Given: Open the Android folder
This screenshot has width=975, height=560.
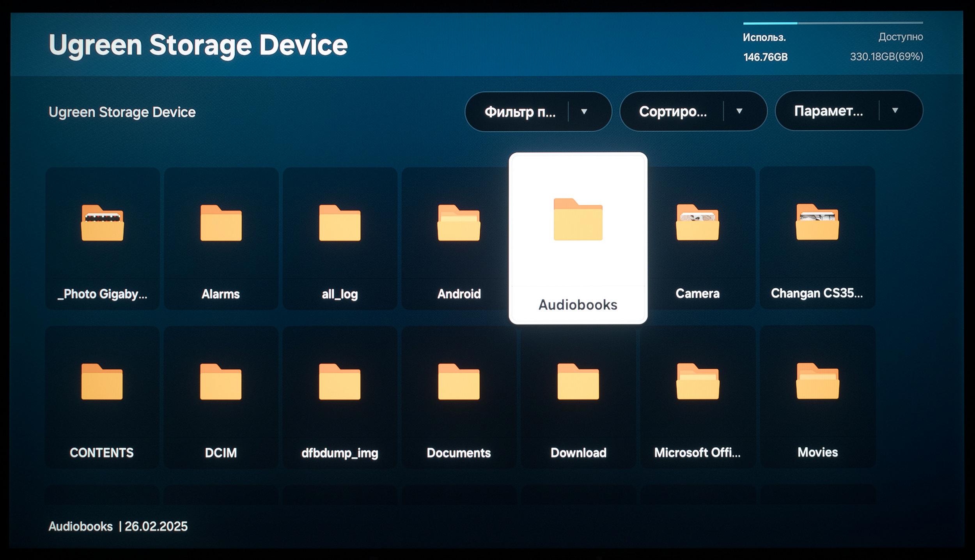Looking at the screenshot, I should (459, 238).
